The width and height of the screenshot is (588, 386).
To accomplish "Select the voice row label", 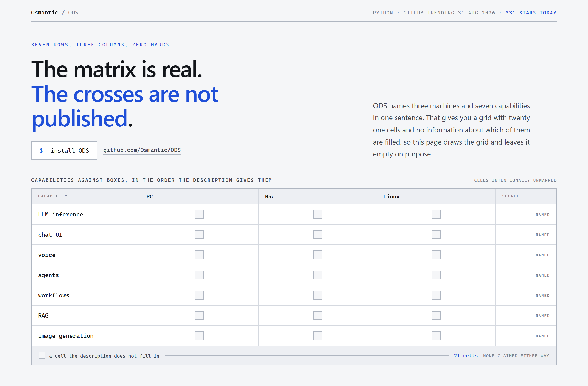I will 47,255.
